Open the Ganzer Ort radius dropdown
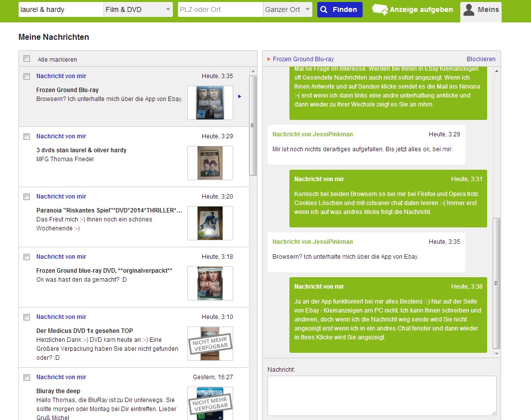The width and height of the screenshot is (531, 420). click(x=287, y=9)
